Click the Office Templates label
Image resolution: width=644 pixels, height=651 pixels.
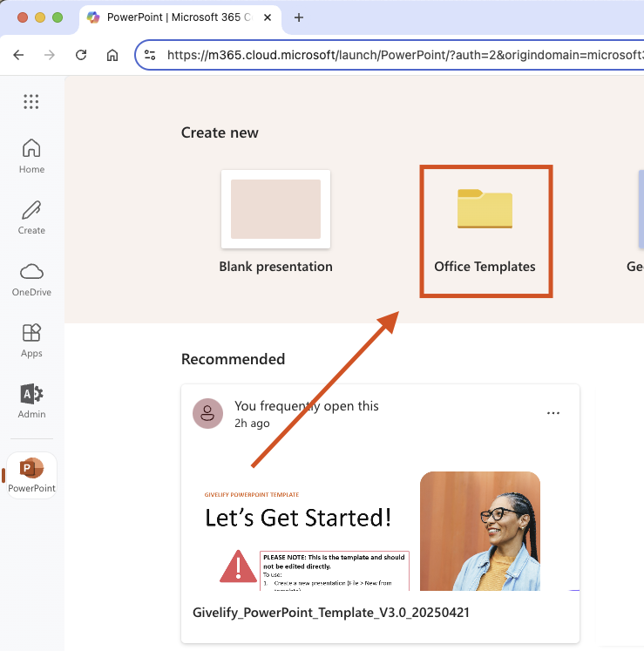pyautogui.click(x=485, y=267)
